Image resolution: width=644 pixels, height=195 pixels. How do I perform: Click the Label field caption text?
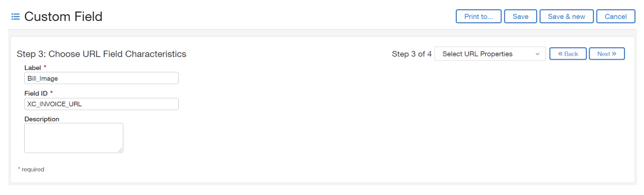33,68
